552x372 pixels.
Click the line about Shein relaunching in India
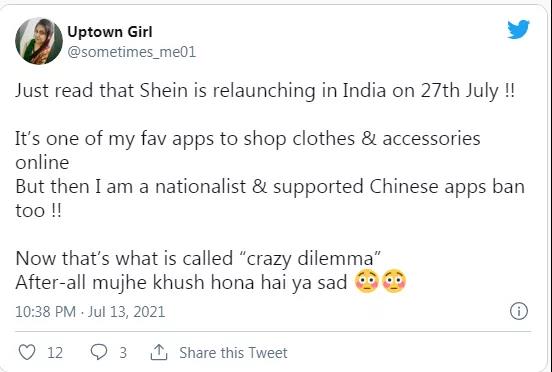tap(265, 91)
